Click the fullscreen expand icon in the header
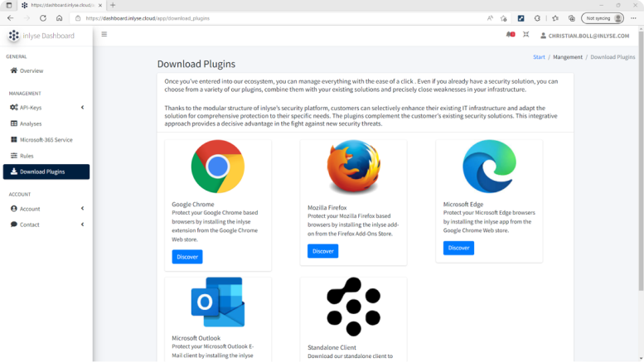The image size is (644, 363). point(526,35)
